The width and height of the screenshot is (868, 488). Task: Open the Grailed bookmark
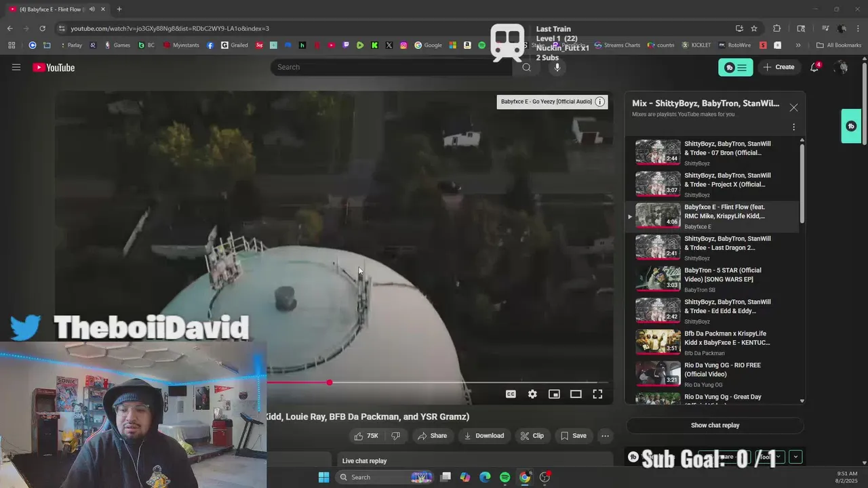(235, 45)
